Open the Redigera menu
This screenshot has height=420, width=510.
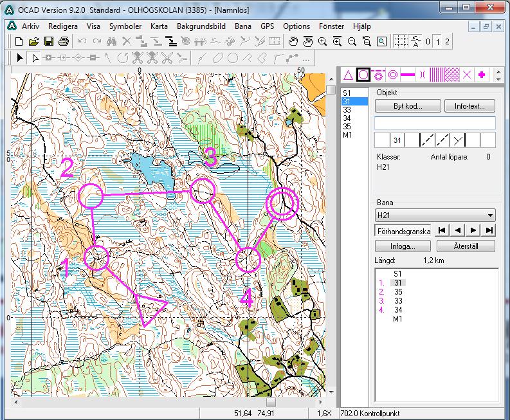[63, 26]
